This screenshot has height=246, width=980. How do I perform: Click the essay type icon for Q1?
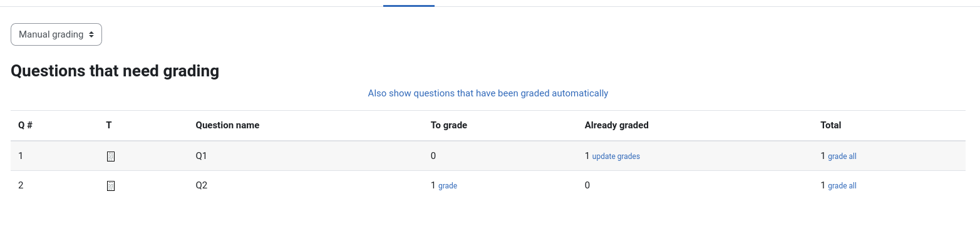(x=111, y=156)
